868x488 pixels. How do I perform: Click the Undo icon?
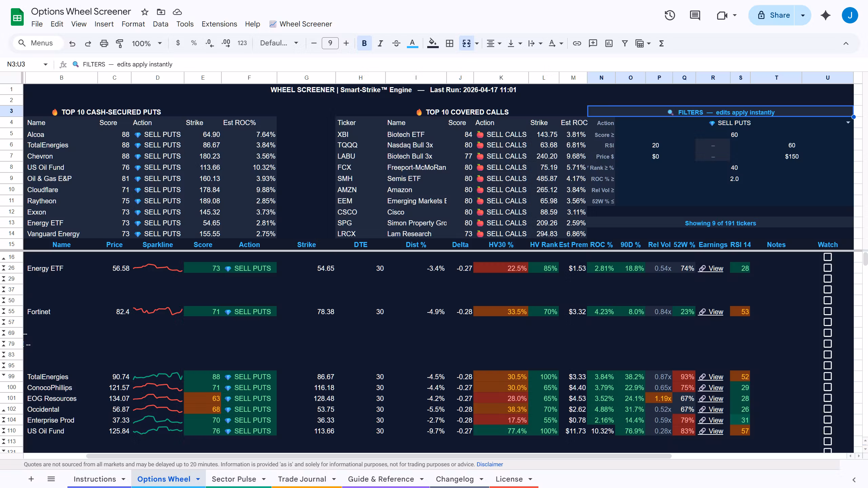click(x=72, y=43)
